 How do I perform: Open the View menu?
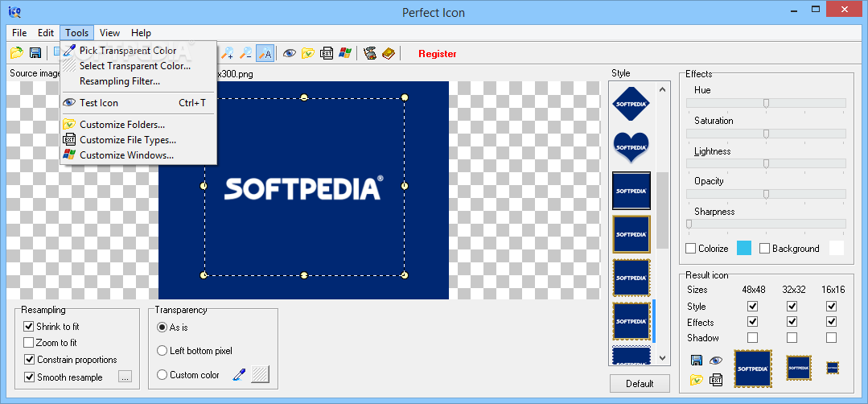109,33
